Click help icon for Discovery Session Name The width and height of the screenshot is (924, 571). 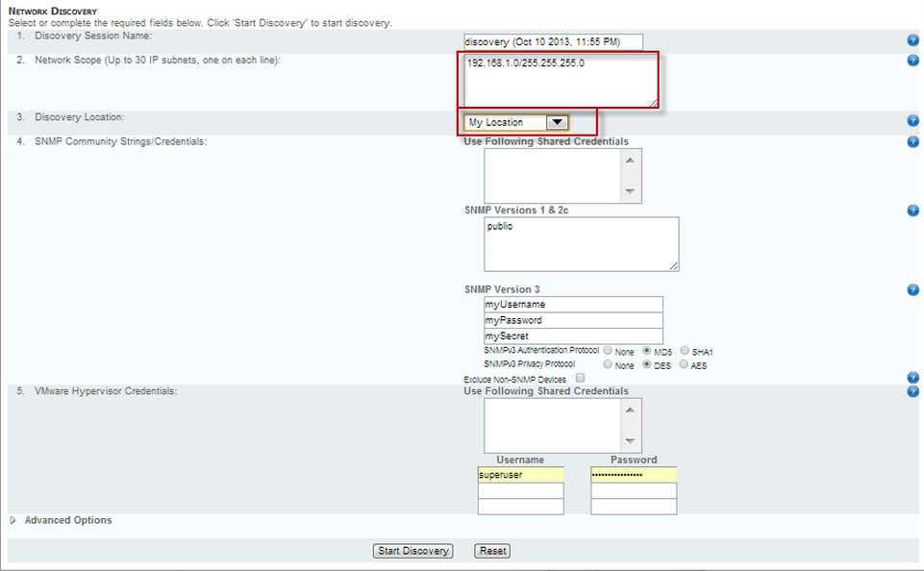point(912,40)
